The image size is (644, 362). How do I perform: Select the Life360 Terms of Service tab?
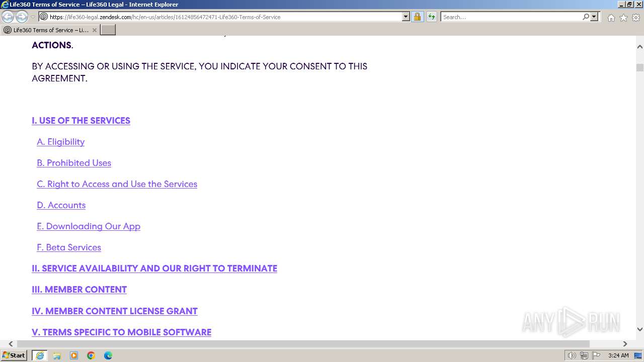coord(50,30)
